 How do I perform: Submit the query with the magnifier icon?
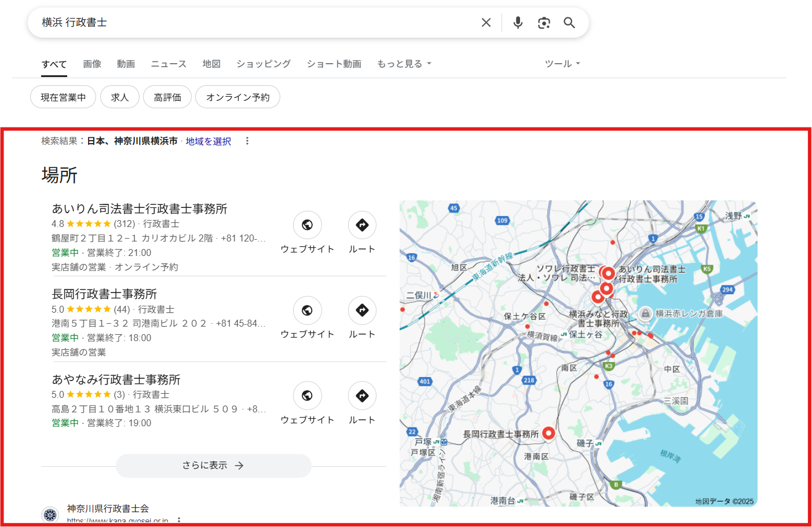click(569, 23)
